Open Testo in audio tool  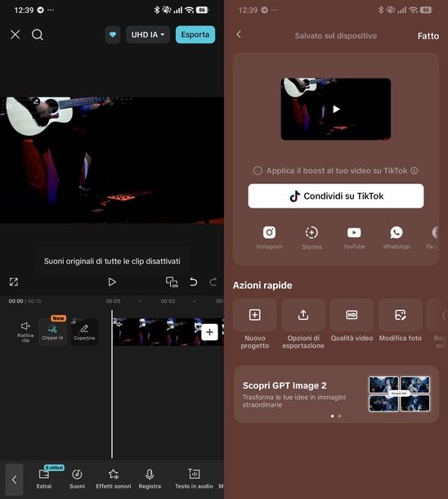point(194,479)
